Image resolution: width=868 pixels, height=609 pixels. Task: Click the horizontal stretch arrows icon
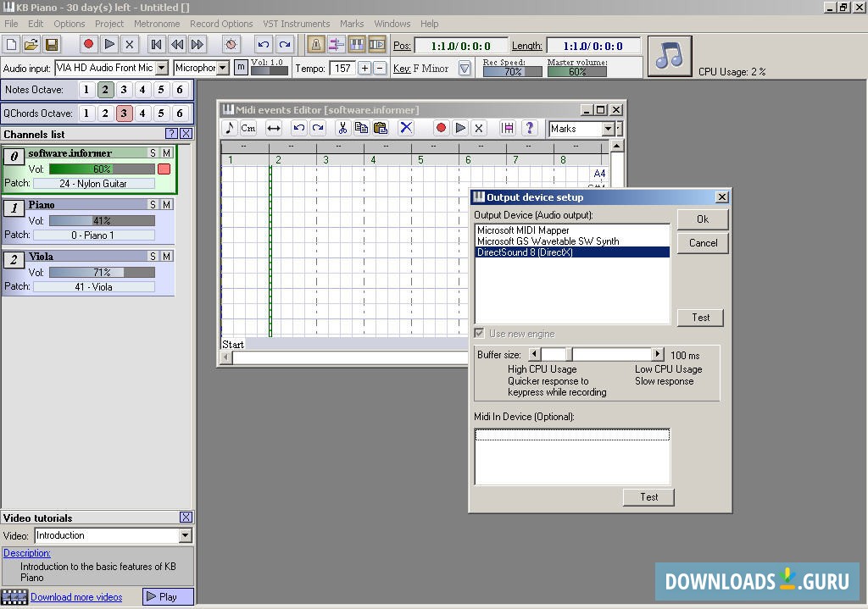click(x=274, y=129)
